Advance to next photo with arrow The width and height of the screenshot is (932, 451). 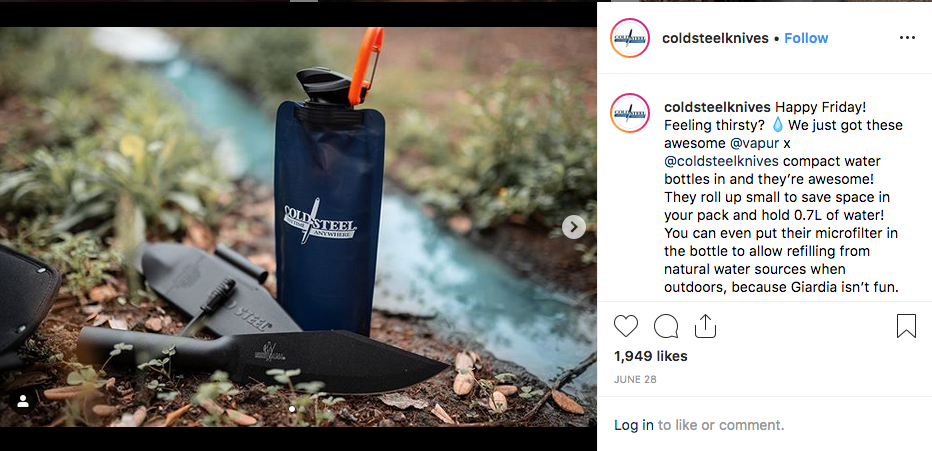(x=574, y=226)
